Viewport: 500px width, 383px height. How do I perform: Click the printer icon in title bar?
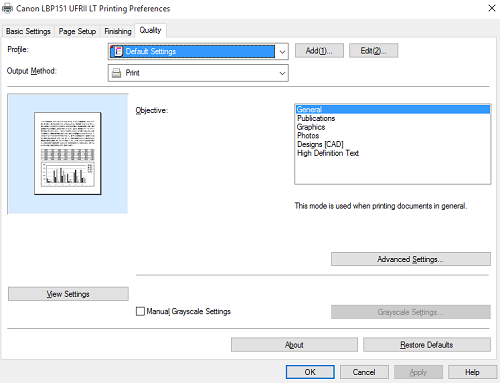tap(7, 8)
